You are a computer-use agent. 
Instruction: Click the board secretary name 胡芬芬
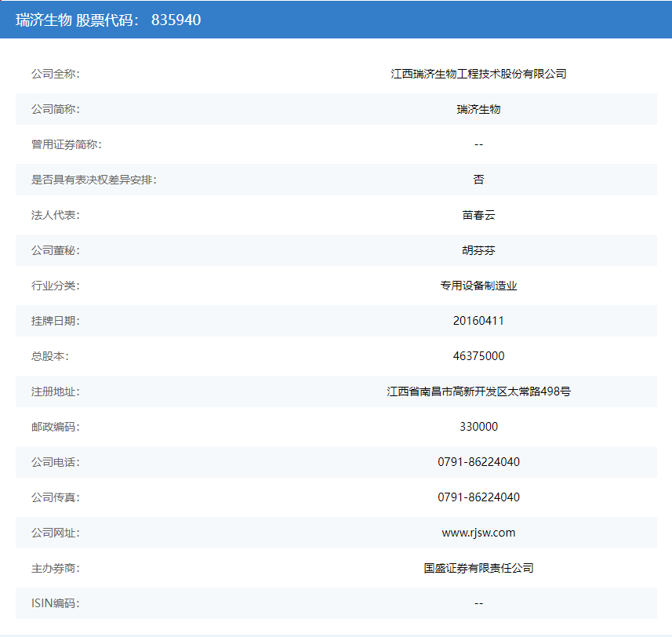point(478,250)
